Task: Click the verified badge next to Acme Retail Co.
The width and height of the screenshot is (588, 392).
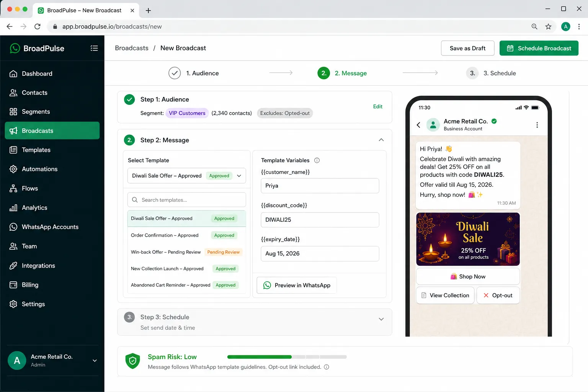Action: (x=494, y=121)
